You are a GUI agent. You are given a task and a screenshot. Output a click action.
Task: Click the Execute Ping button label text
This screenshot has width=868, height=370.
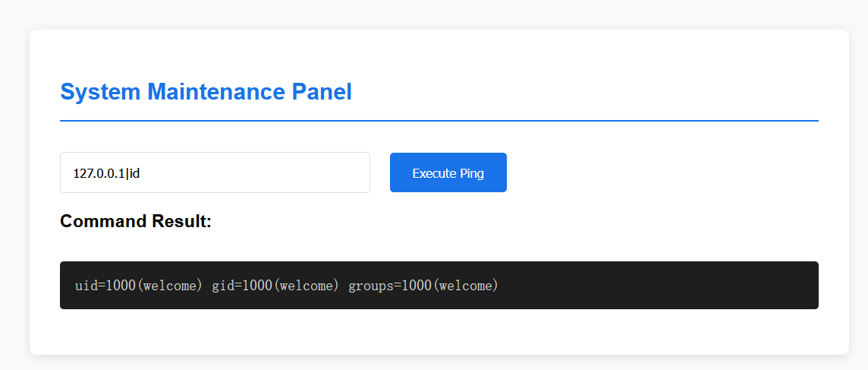point(448,173)
